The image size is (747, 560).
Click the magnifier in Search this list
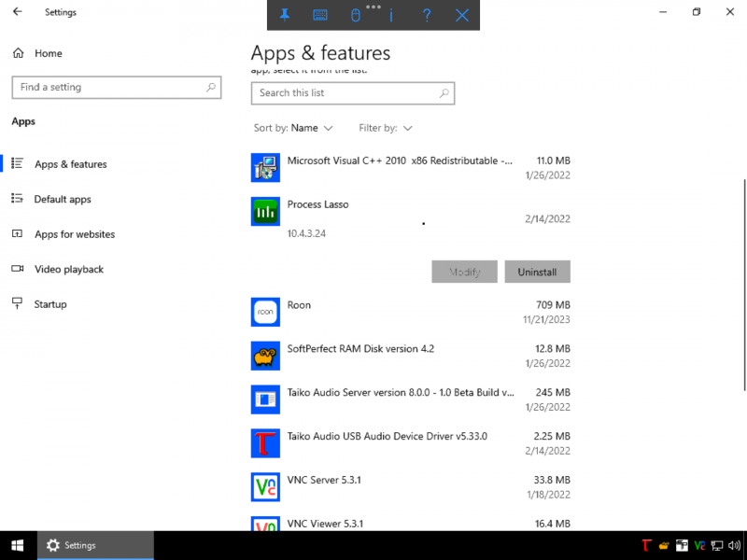[444, 92]
